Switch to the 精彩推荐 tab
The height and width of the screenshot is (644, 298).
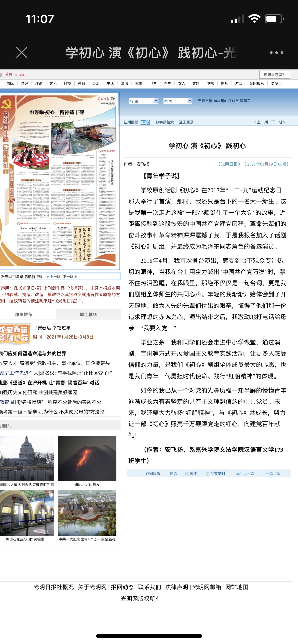pos(24,314)
